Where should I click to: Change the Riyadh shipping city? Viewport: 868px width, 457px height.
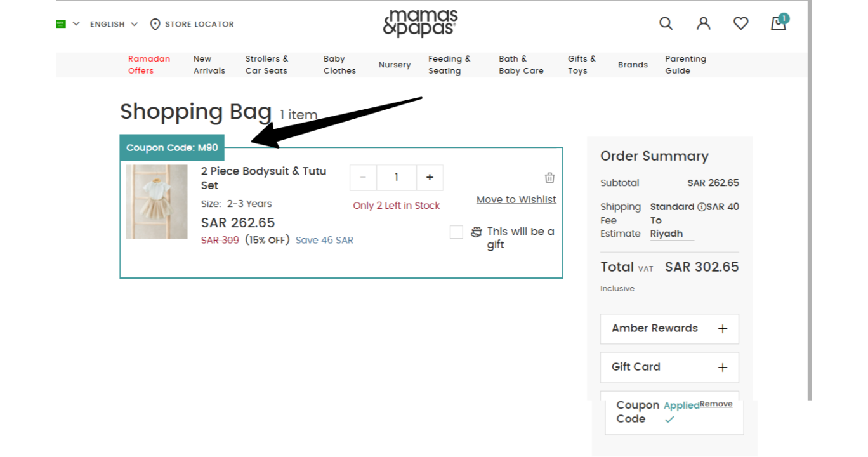pos(672,234)
